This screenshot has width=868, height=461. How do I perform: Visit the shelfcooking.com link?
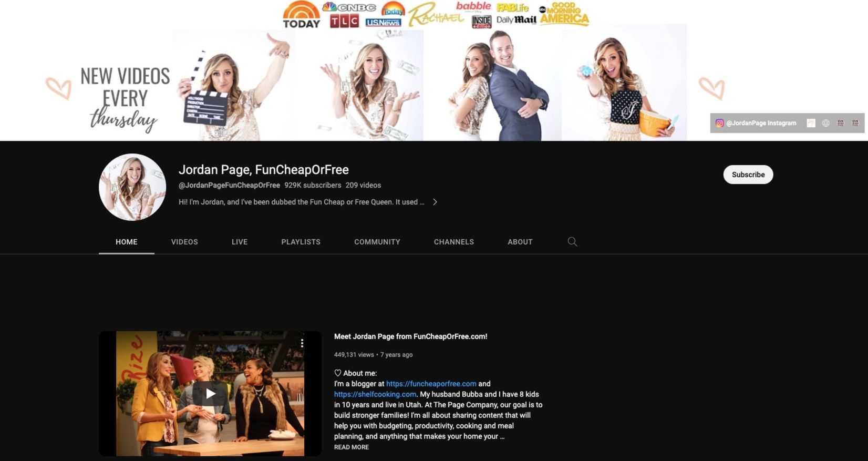click(x=375, y=394)
